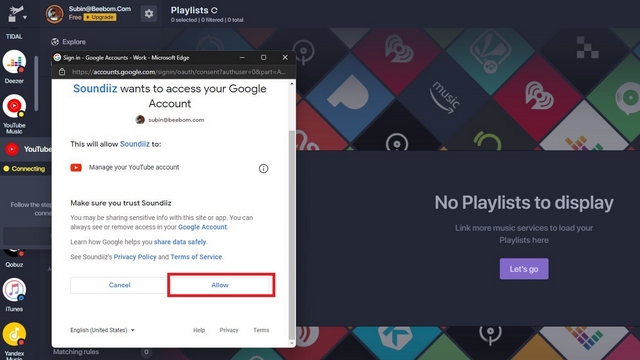Click Soundiiz link in 'This will allow' line
The width and height of the screenshot is (640, 360).
click(135, 144)
